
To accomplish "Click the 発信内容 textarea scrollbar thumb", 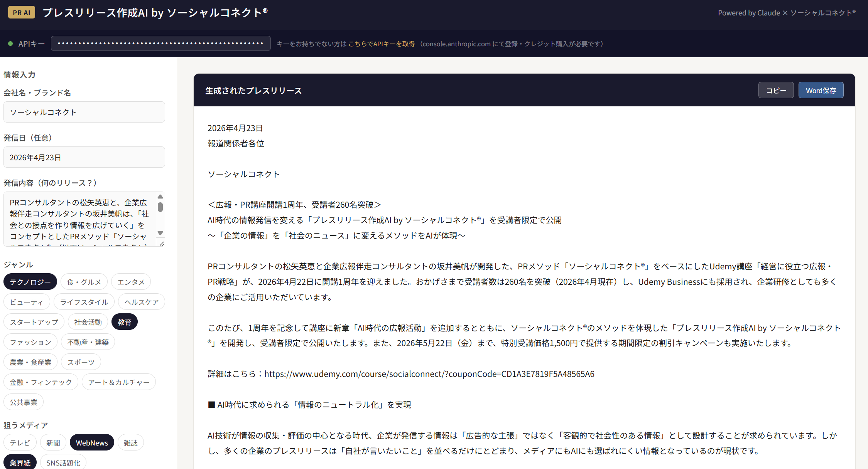I will [160, 207].
